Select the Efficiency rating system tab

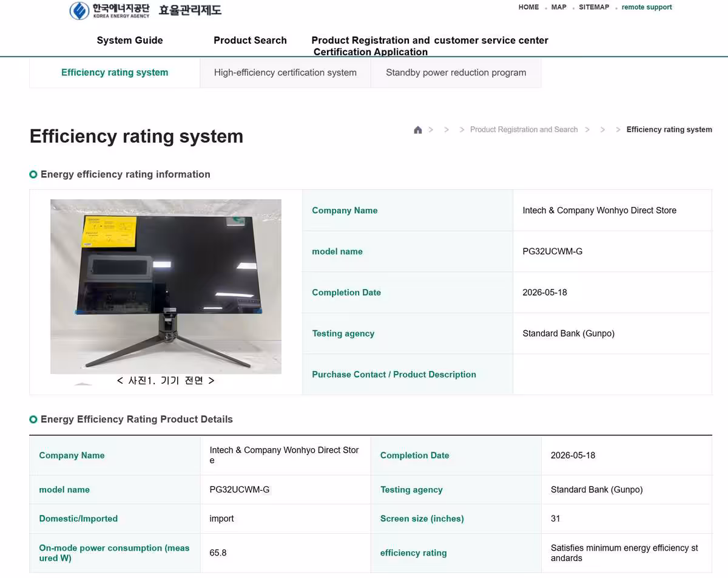(115, 73)
